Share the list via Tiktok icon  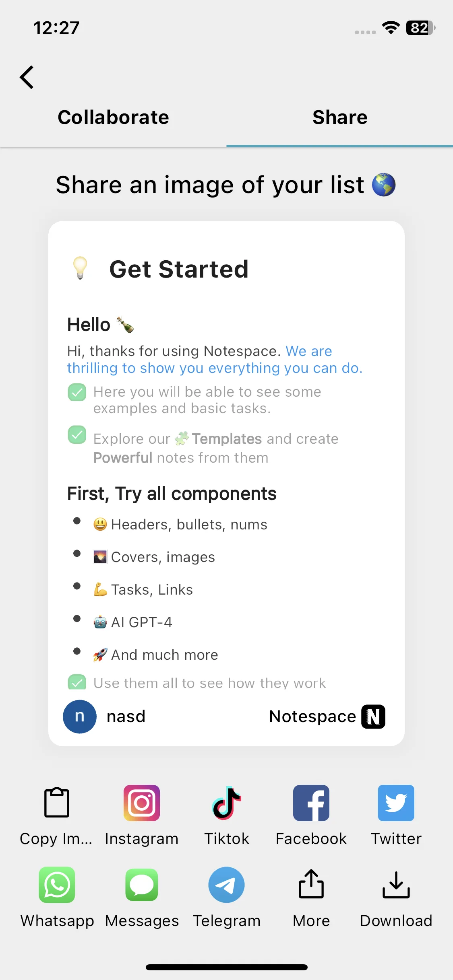[x=227, y=803]
